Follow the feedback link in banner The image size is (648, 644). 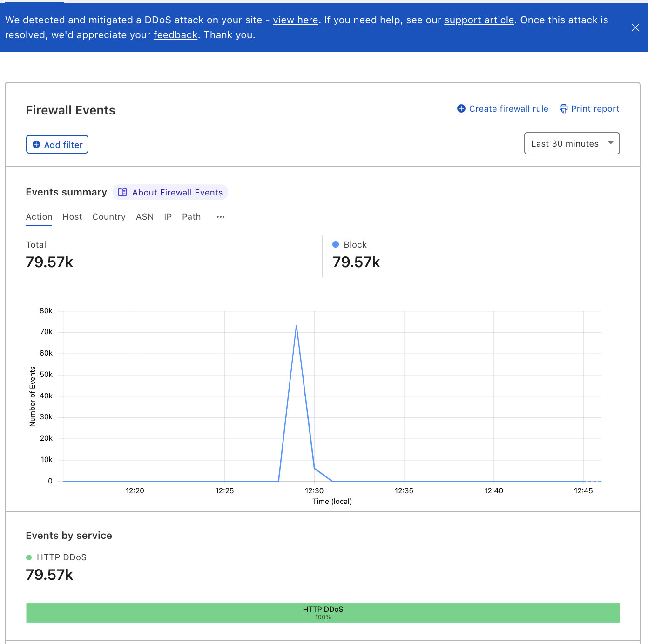(175, 35)
